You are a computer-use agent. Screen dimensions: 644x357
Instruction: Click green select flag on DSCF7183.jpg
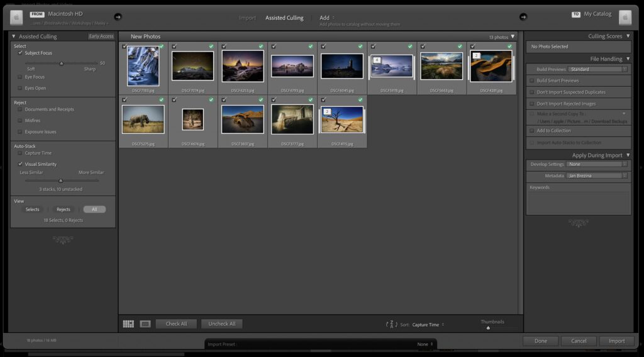coord(162,47)
